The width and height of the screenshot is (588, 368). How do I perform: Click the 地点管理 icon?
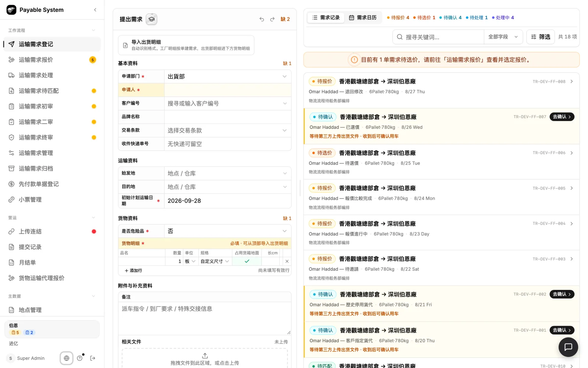[x=11, y=310]
